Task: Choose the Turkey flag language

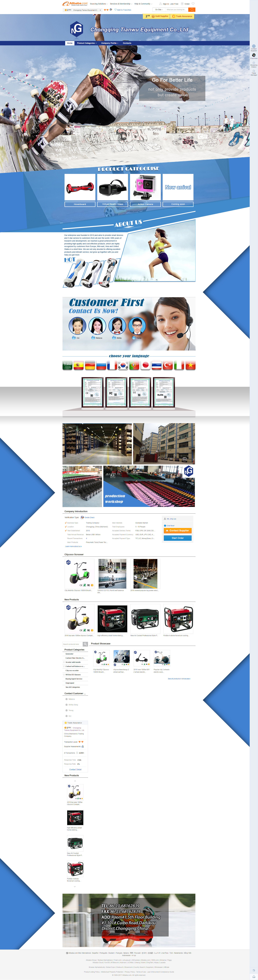Action: (x=168, y=365)
